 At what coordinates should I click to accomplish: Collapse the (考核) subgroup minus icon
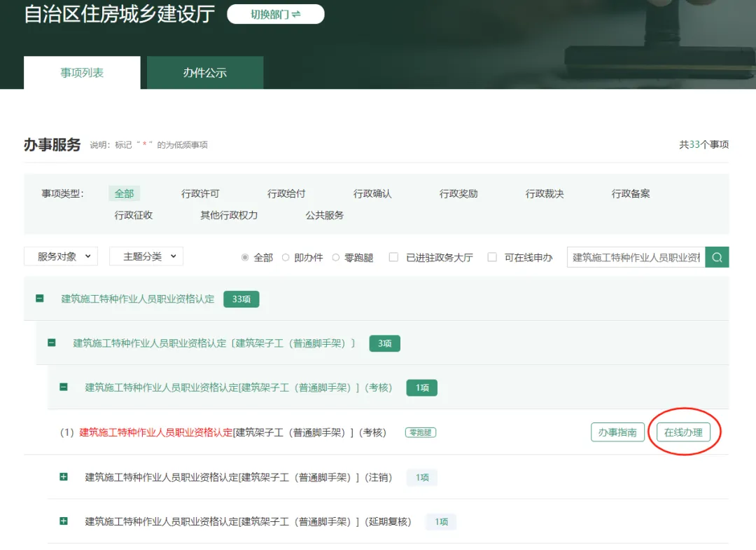coord(64,387)
